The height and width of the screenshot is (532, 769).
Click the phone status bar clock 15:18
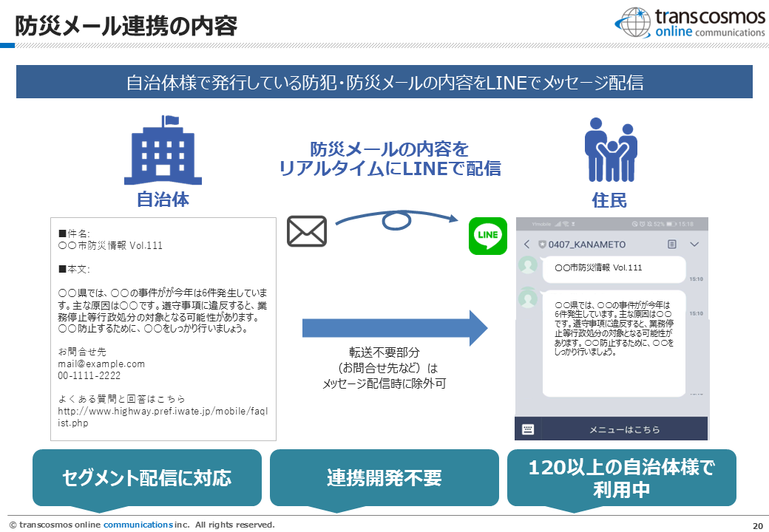(685, 224)
